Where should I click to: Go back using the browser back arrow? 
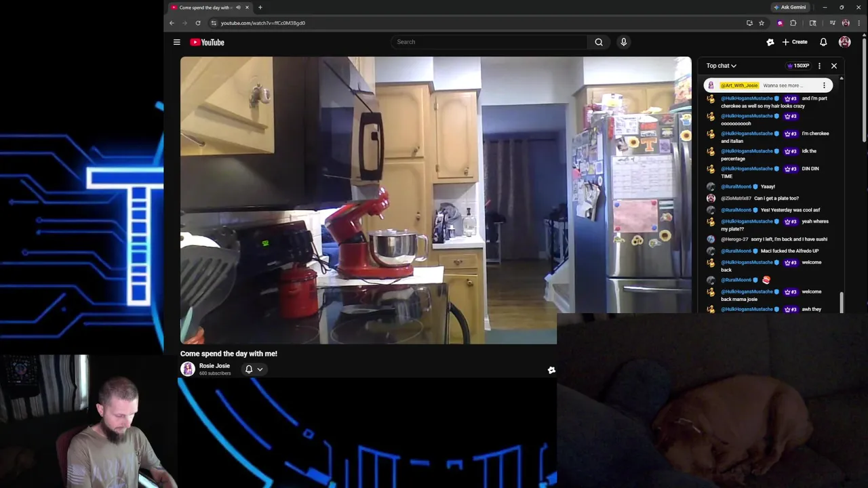point(172,23)
